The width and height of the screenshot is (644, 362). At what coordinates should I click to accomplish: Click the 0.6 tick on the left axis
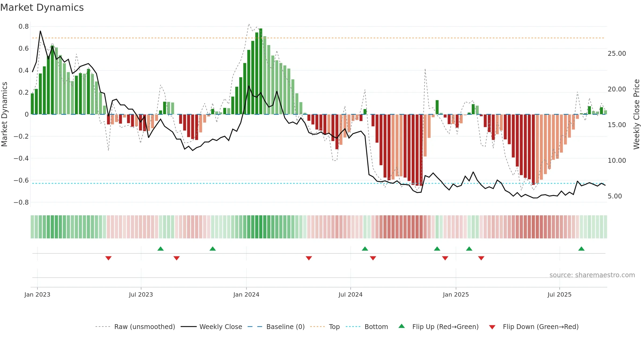[x=24, y=49]
